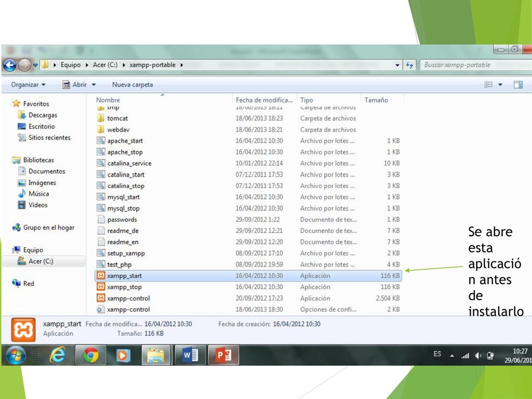Expand the arrow after Equipo breadcrumb
The height and width of the screenshot is (399, 532).
pos(87,65)
